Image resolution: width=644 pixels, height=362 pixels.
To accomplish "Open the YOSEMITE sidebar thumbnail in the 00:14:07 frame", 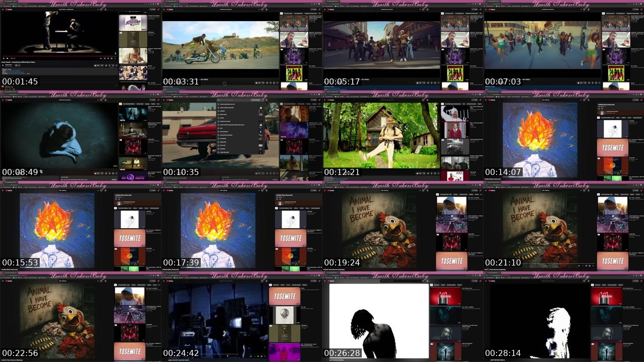I will click(x=613, y=148).
